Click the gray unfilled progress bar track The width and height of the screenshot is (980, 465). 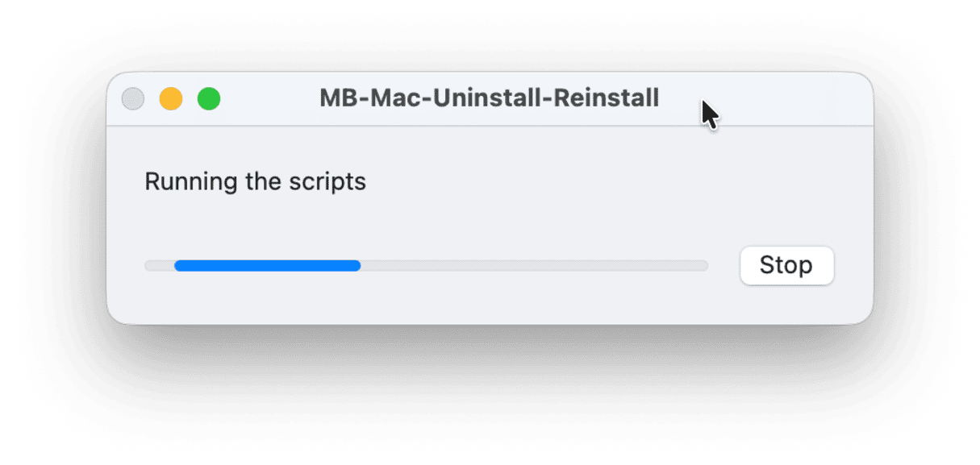pyautogui.click(x=532, y=266)
